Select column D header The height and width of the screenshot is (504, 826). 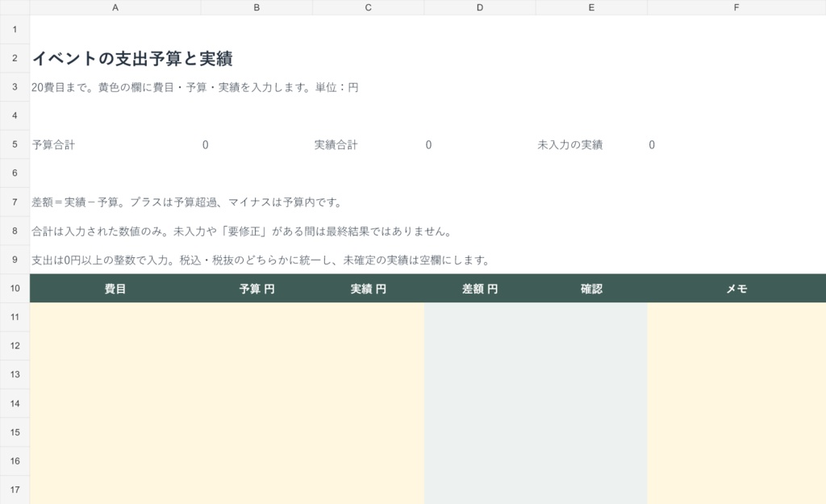(480, 7)
